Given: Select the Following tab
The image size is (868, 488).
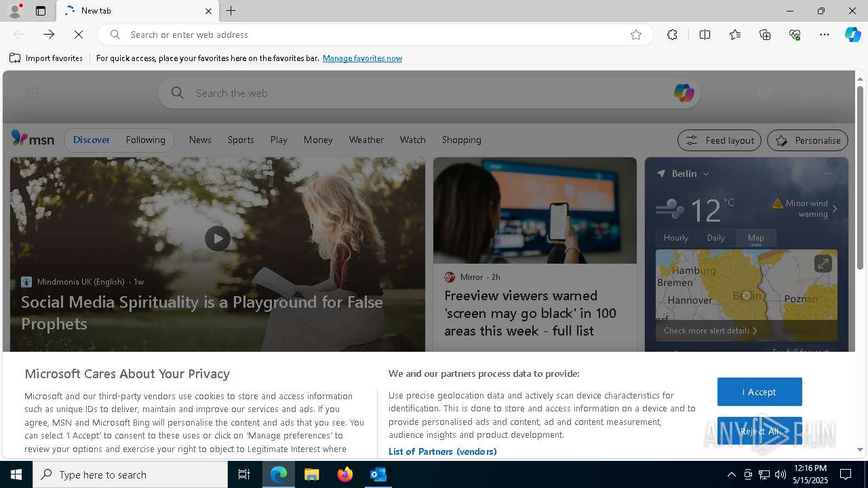Looking at the screenshot, I should coord(145,140).
